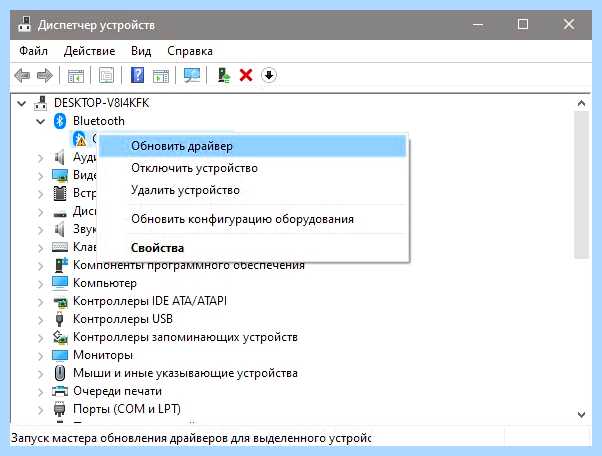Expand the Компьютер category chevron
Image resolution: width=602 pixels, height=456 pixels.
(x=41, y=283)
